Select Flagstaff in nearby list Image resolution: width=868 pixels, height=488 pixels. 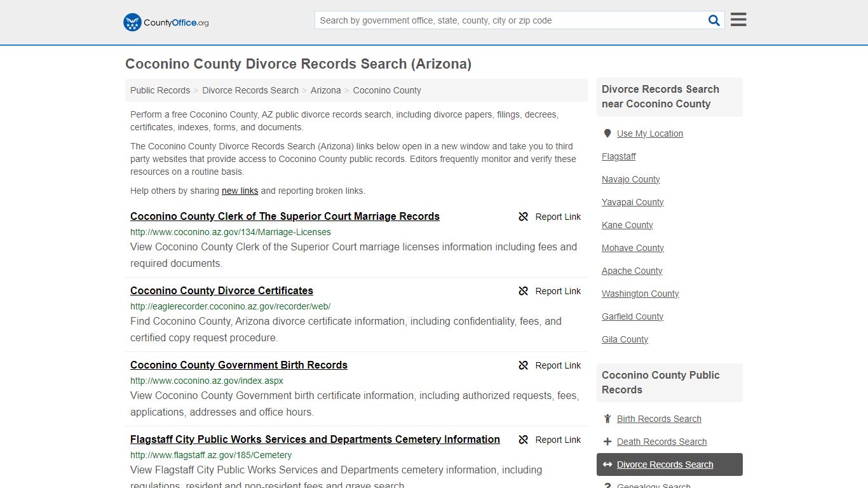[619, 156]
